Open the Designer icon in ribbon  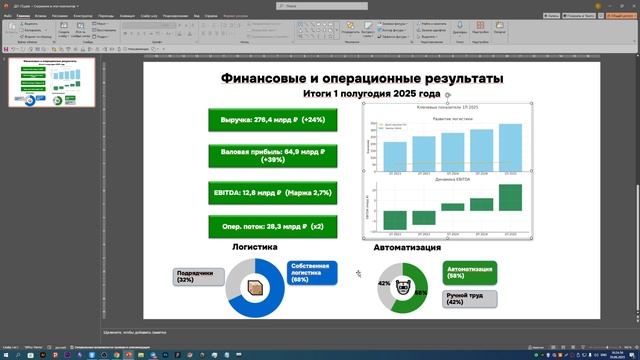coord(500,26)
